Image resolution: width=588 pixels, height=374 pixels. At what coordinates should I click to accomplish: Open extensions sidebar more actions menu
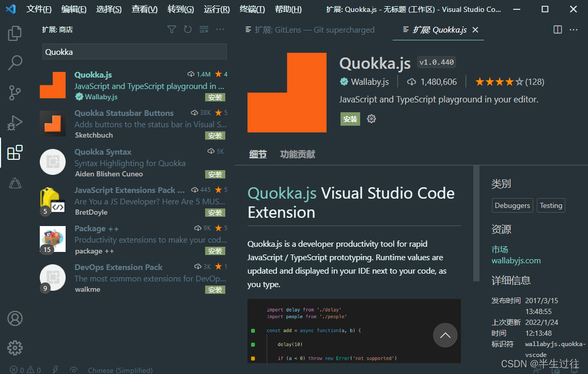pos(220,29)
